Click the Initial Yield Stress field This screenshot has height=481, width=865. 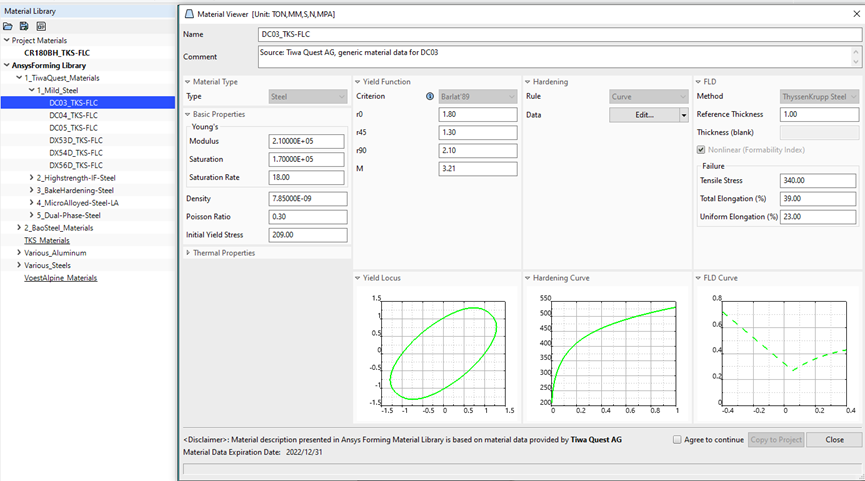(x=308, y=235)
